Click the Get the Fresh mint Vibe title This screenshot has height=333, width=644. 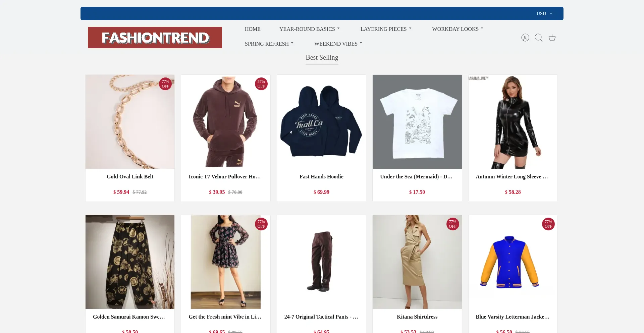(x=225, y=317)
